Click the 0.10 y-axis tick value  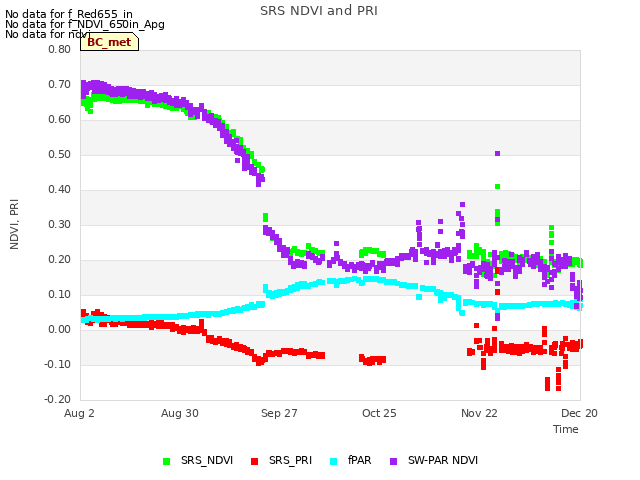[x=60, y=295]
